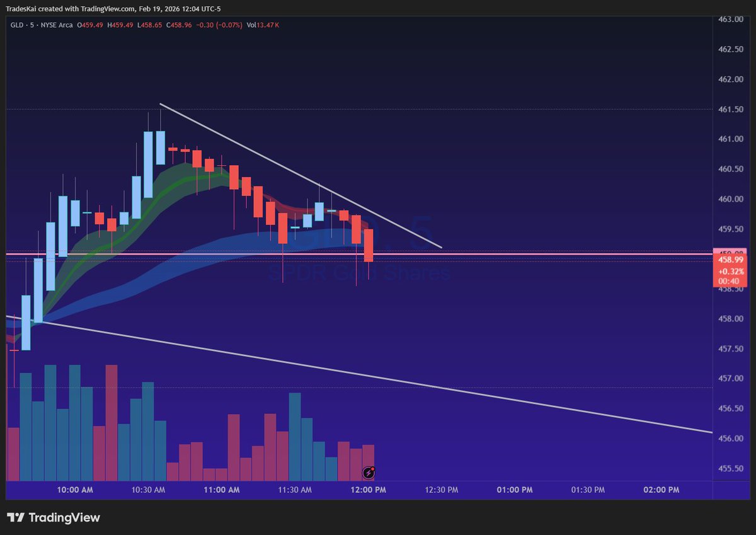The width and height of the screenshot is (756, 535).
Task: Click the 01:00 PM time axis label
Action: (515, 490)
